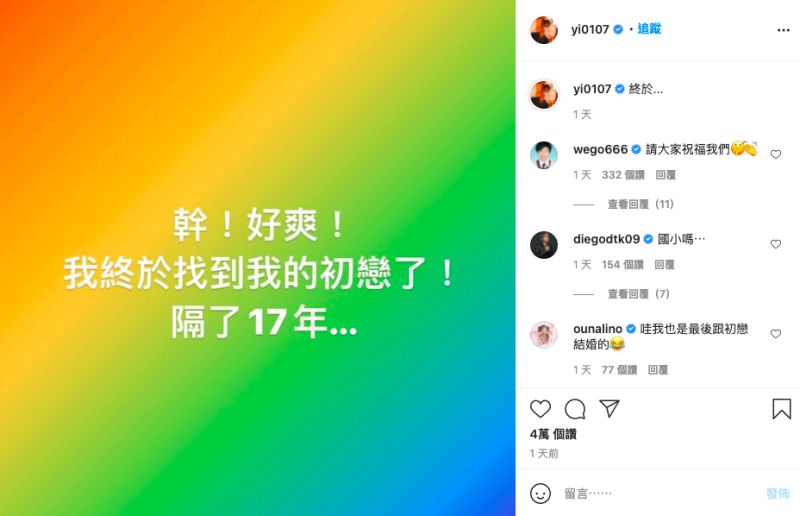Image resolution: width=800 pixels, height=516 pixels.
Task: Share the post via paper plane icon
Action: (609, 408)
